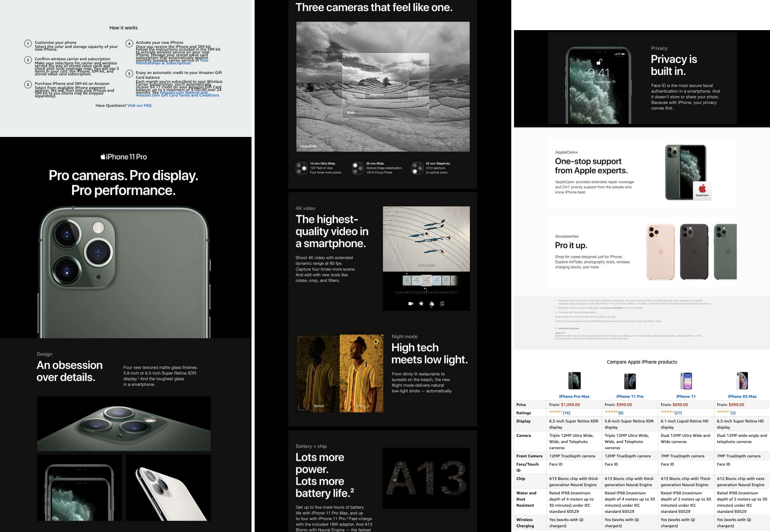Click the 52 mm Telephoto camera icon
This screenshot has height=532, width=770.
[x=417, y=168]
